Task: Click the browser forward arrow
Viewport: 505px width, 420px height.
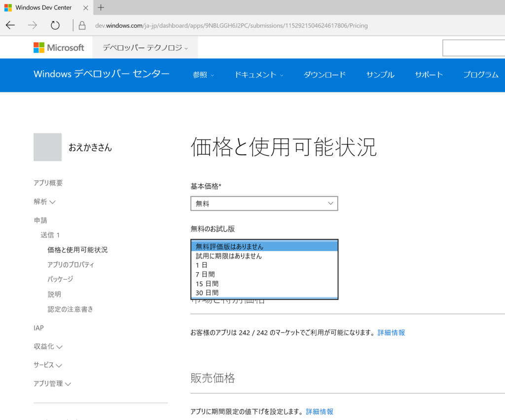Action: point(33,25)
